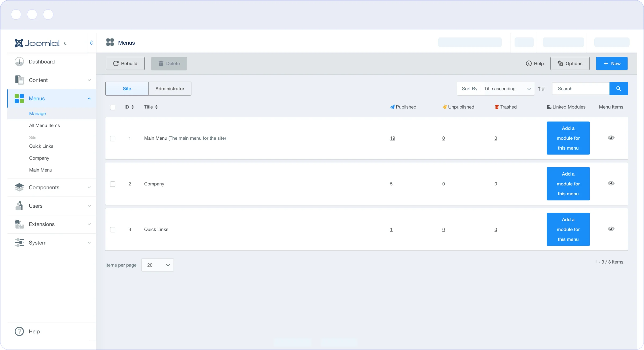Check the Company row checkbox
This screenshot has height=350, width=644.
coord(113,184)
